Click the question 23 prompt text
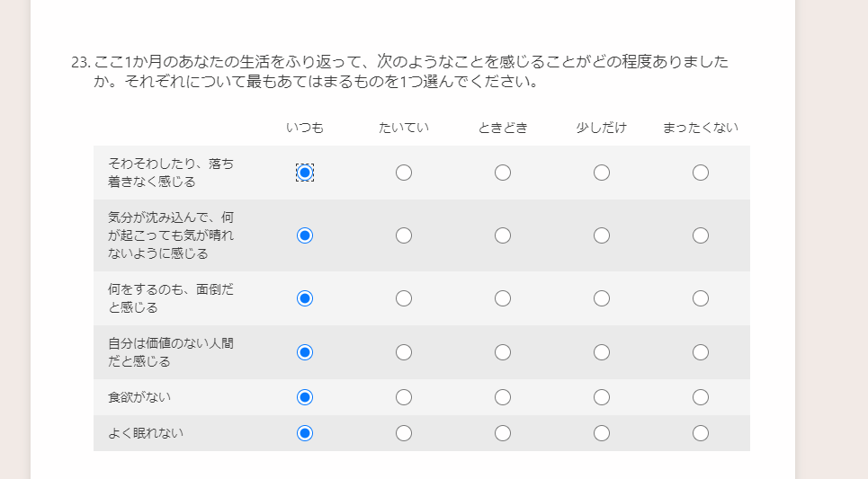 pyautogui.click(x=410, y=72)
